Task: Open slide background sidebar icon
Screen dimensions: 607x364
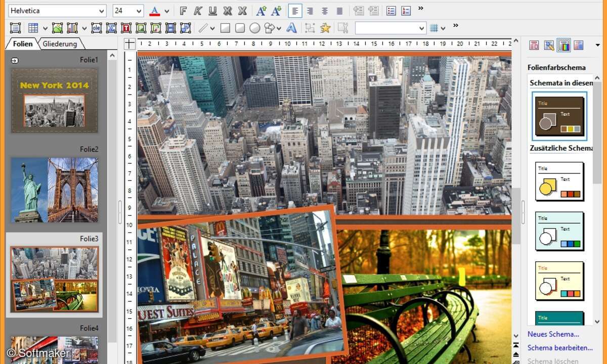Action: pos(579,45)
